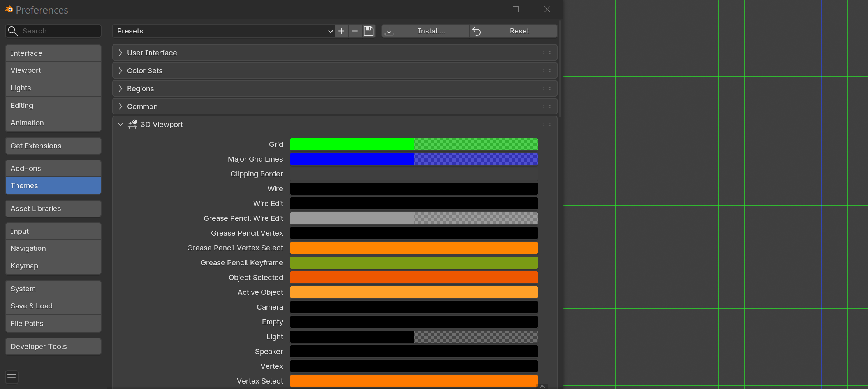Click the drag-handle dots on the Color Sets panel
Image resolution: width=868 pixels, height=389 pixels.
tap(547, 70)
